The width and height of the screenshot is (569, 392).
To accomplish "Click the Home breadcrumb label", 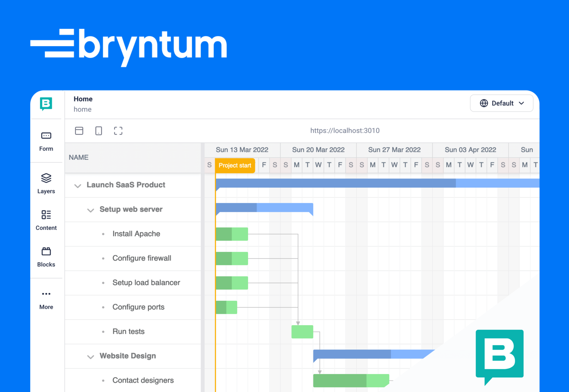I will point(83,99).
